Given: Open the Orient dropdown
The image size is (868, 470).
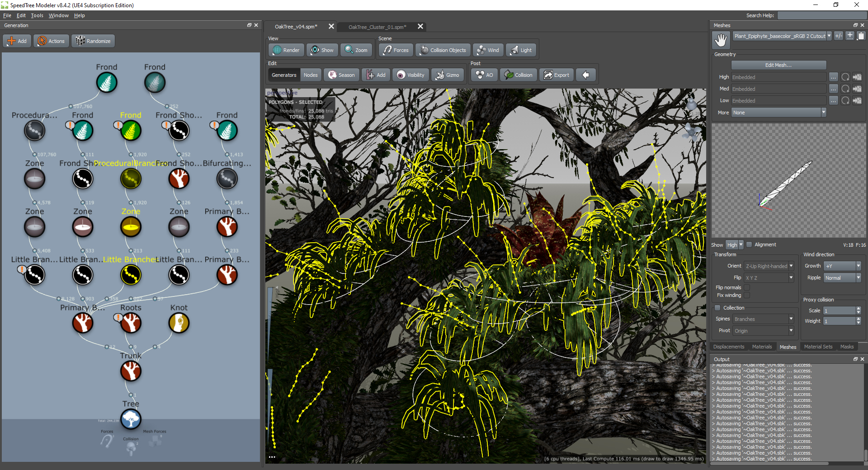Looking at the screenshot, I should tap(769, 266).
